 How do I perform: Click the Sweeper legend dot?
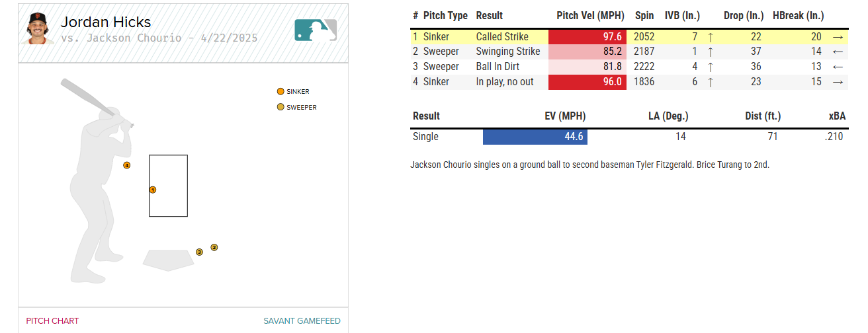click(281, 107)
